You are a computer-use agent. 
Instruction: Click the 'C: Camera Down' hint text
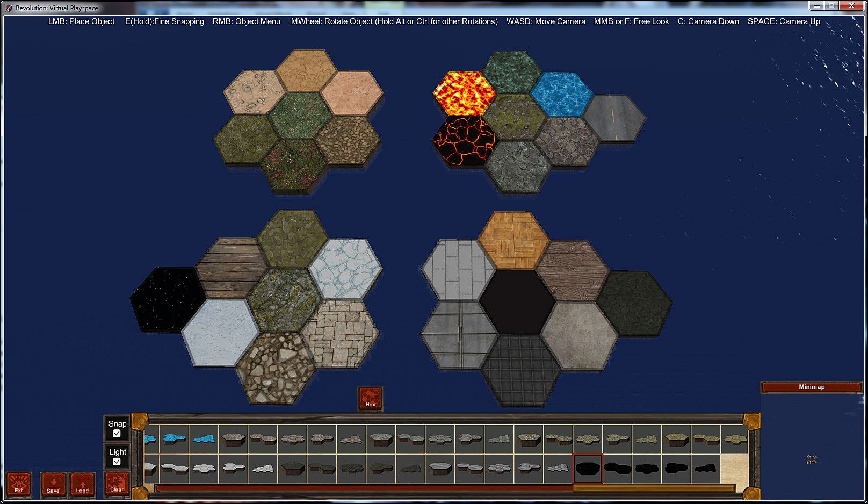(x=708, y=21)
